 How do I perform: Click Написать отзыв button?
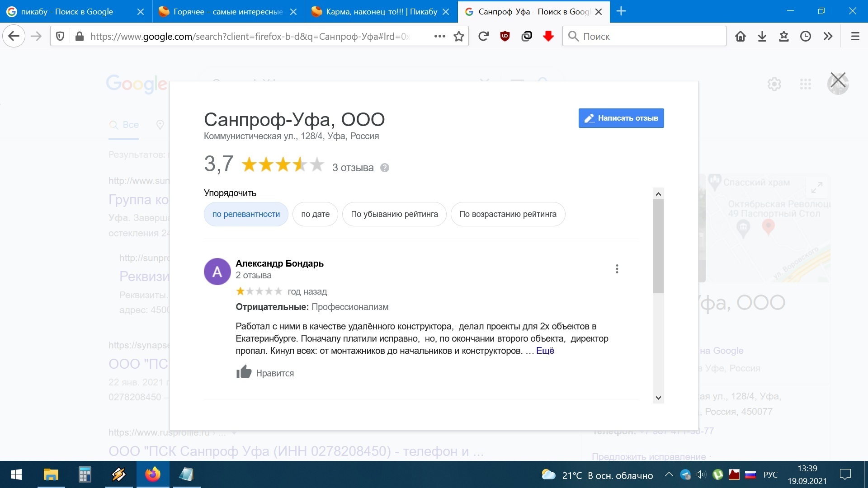click(621, 118)
